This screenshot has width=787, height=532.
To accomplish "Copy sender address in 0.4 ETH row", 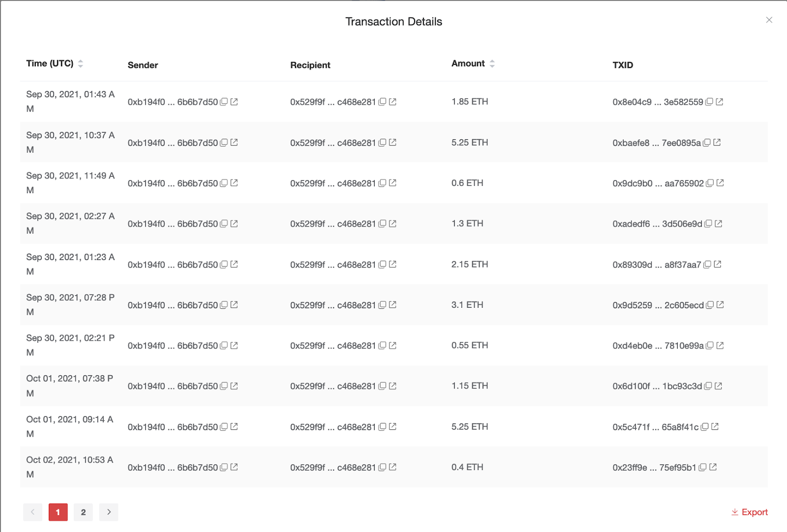I will pos(224,467).
